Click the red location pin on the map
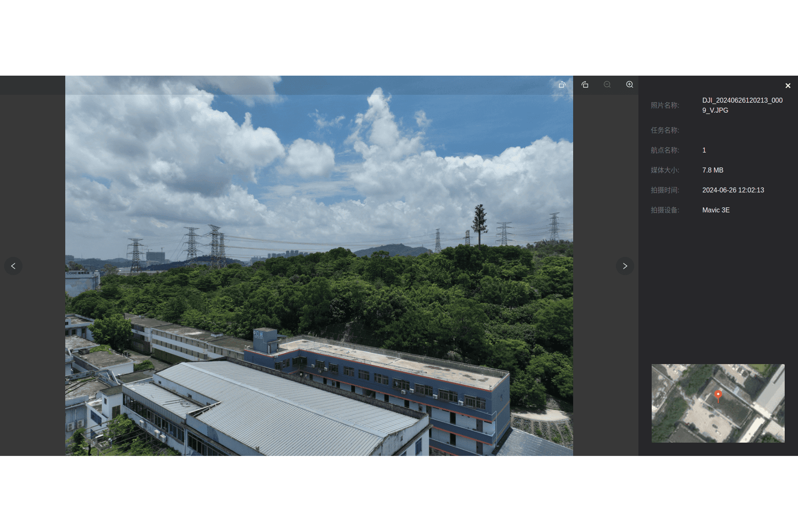 [718, 396]
